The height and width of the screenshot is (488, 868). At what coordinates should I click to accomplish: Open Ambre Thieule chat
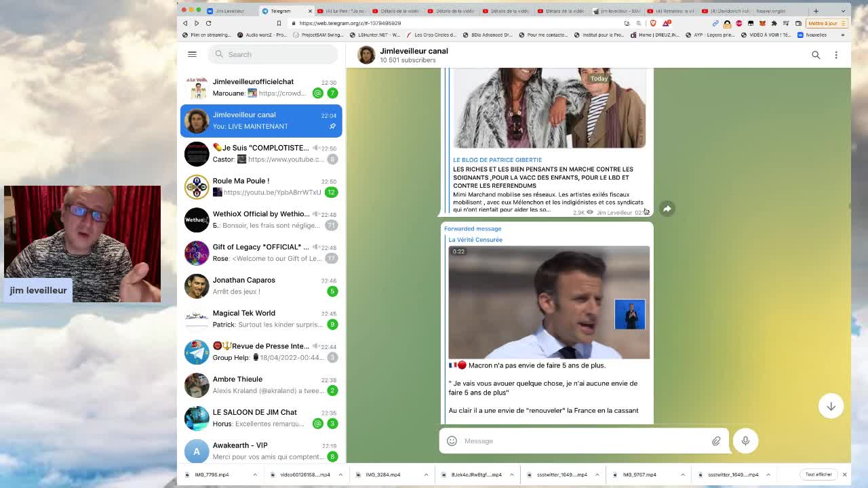click(261, 385)
